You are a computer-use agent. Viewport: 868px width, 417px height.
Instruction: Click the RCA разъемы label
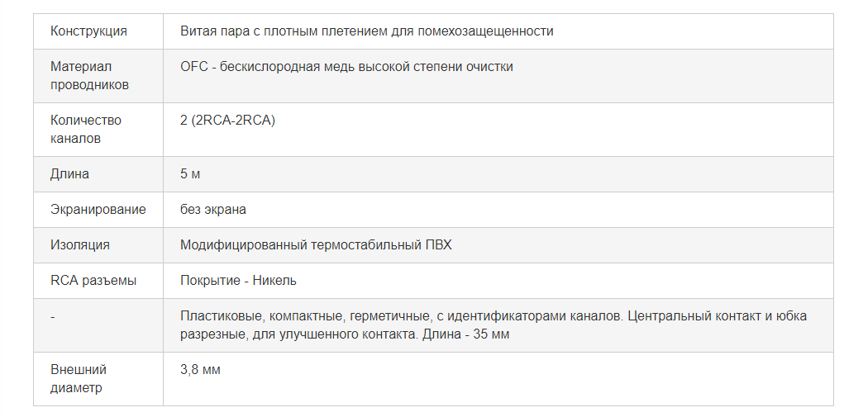93,281
